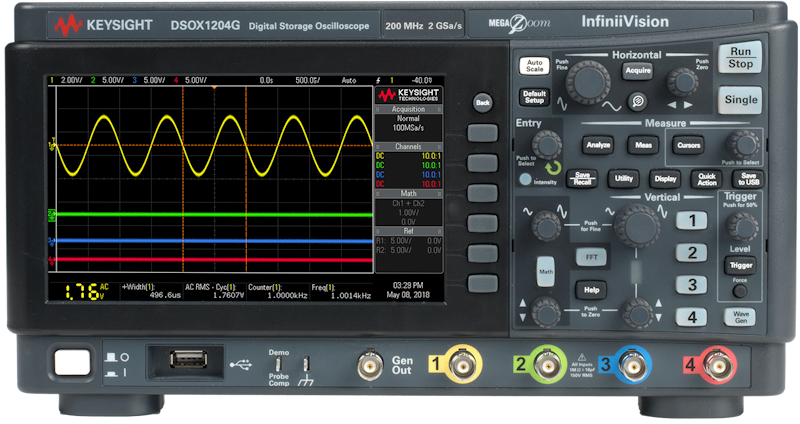Toggle channel 3 with the Vertical 3 key
This screenshot has width=800, height=424.
tap(692, 285)
